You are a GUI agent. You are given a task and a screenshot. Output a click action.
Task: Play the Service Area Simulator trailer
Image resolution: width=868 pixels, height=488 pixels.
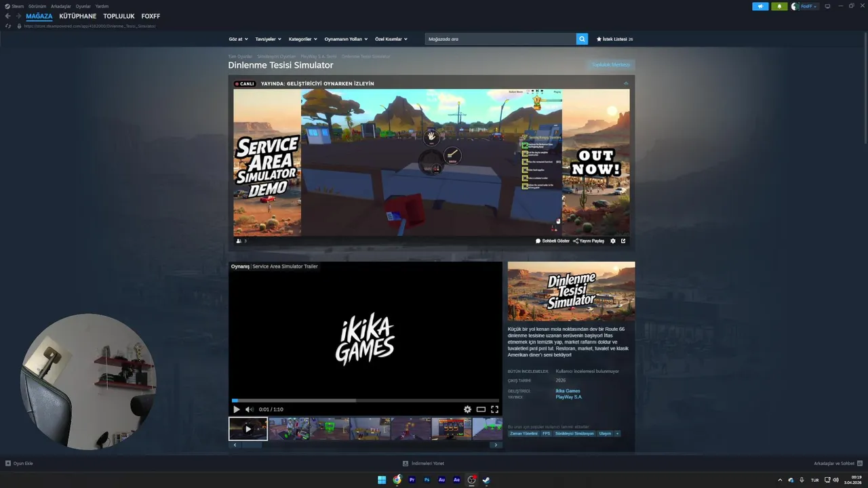(x=236, y=409)
